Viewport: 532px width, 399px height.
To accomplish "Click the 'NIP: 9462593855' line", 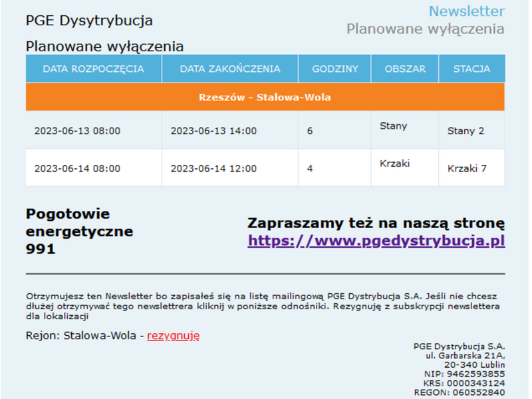I will coord(464,374).
